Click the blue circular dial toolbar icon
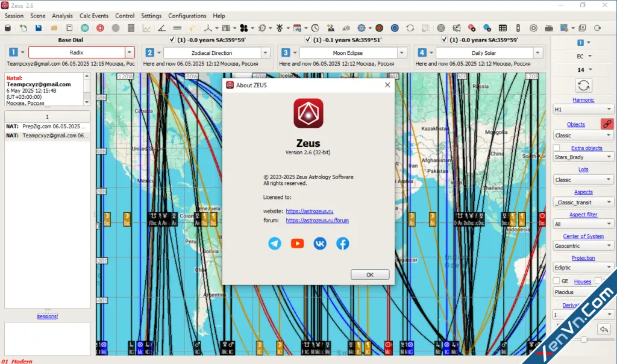This screenshot has height=364, width=617. point(395,28)
